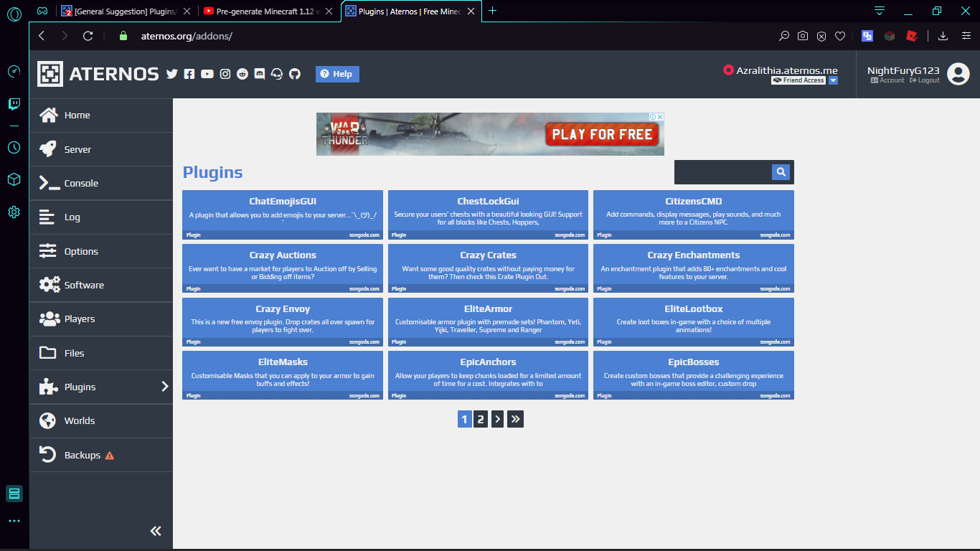Open Settings gear in Opera sidebar
This screenshot has height=551, width=980.
[14, 212]
